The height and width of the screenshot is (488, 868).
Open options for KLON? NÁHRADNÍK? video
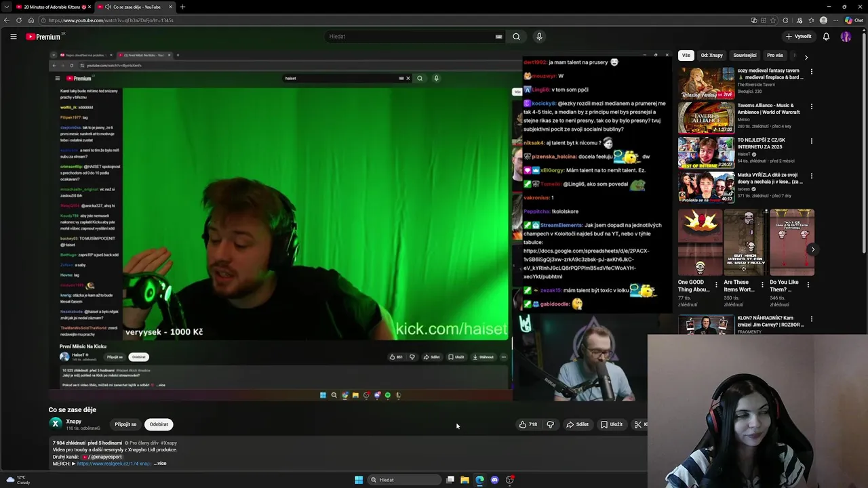click(811, 319)
